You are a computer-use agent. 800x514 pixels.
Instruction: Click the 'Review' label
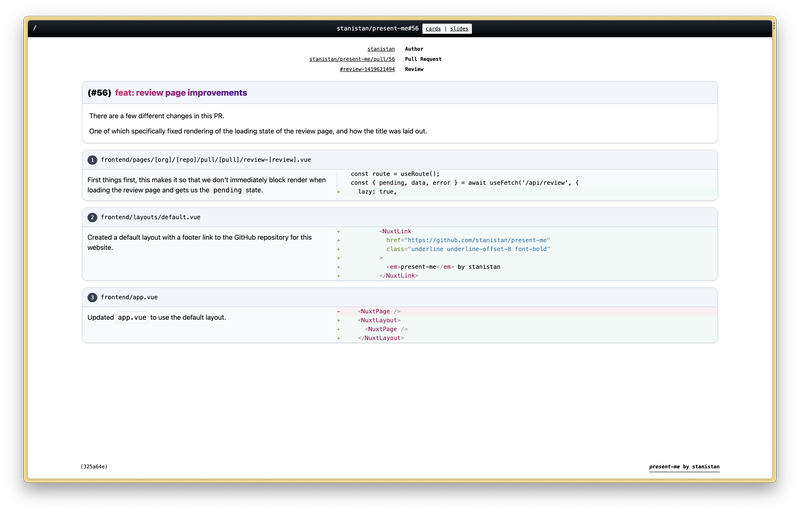414,69
